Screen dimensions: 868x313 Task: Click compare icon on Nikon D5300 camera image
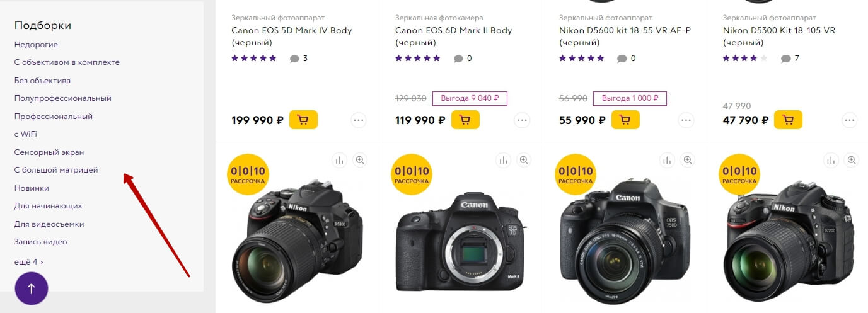pos(340,161)
